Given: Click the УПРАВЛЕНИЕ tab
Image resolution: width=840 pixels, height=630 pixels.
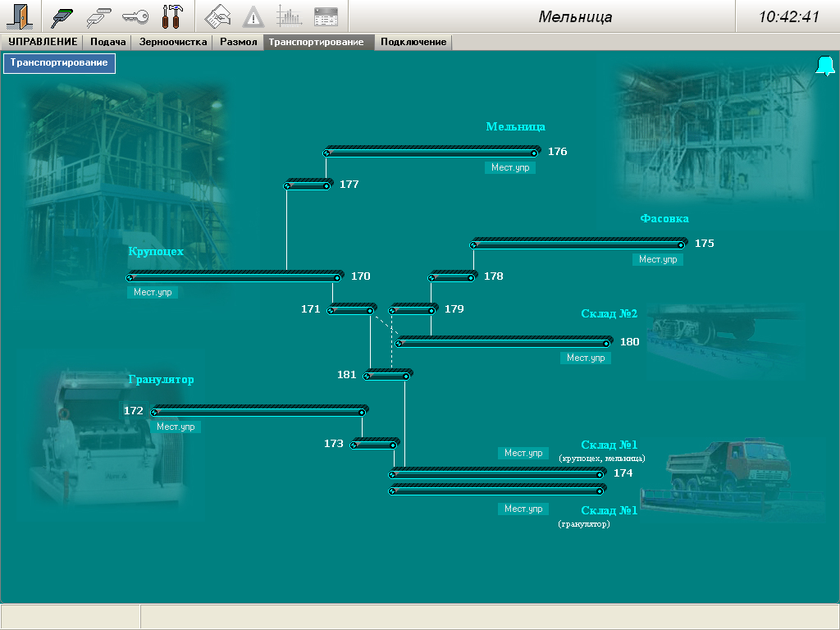Looking at the screenshot, I should [43, 42].
